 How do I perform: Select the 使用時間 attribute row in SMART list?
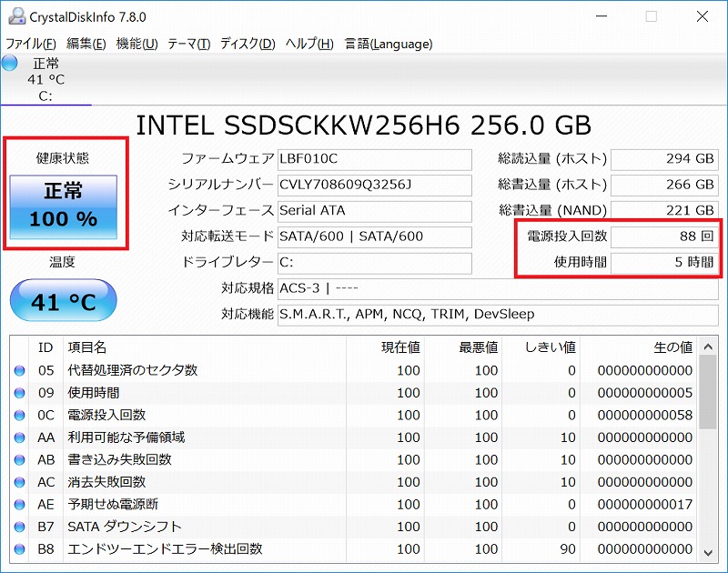point(354,393)
